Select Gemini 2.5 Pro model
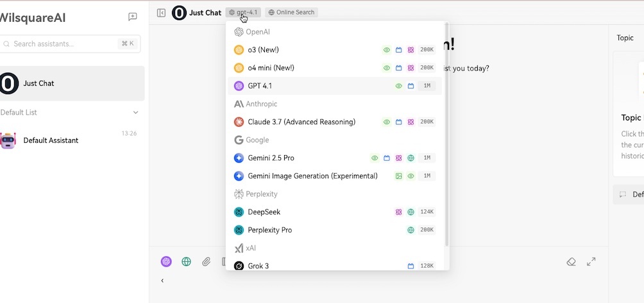 [x=335, y=158]
